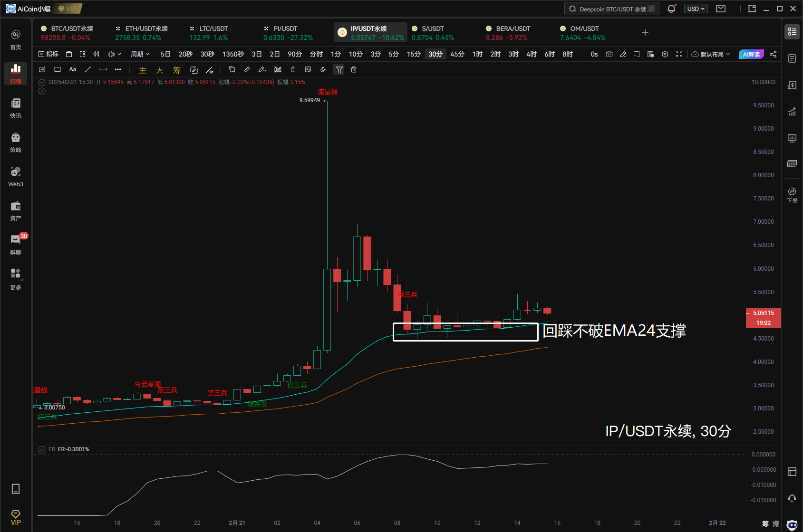Screen dimensions: 803x532
Task: Open the USD currency dropdown
Action: [696, 9]
